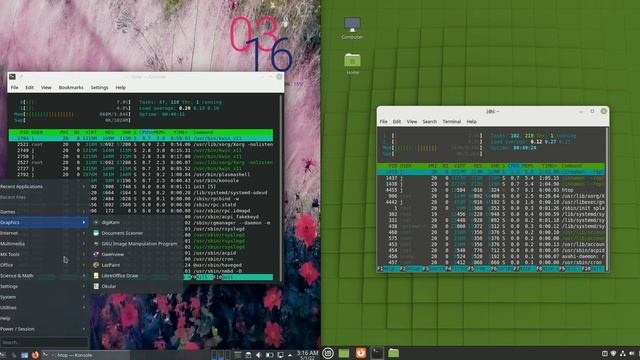Open File menu in Mint terminal window
Viewport: 640px width, 360px height.
pos(383,122)
